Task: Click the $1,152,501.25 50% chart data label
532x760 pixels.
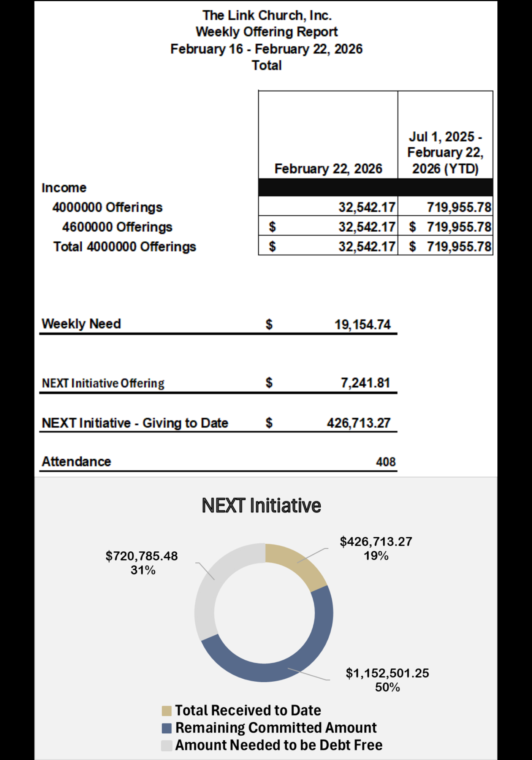Action: 387,680
